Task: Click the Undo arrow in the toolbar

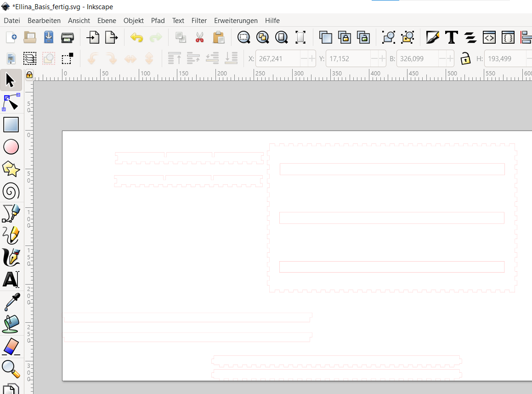Action: pyautogui.click(x=136, y=37)
